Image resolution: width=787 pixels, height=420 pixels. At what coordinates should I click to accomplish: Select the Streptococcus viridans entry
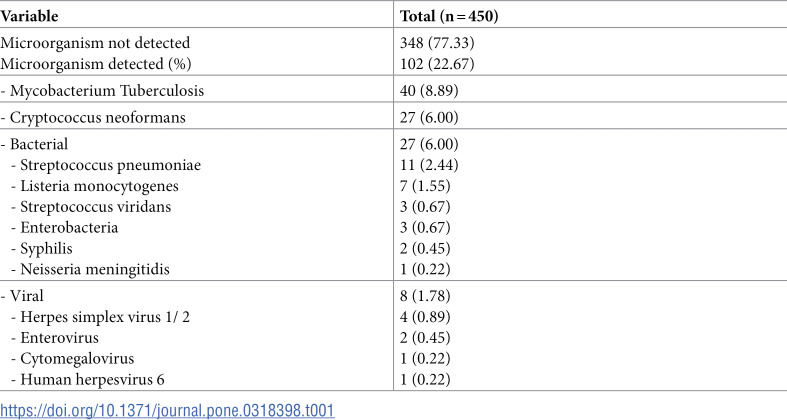tap(86, 206)
